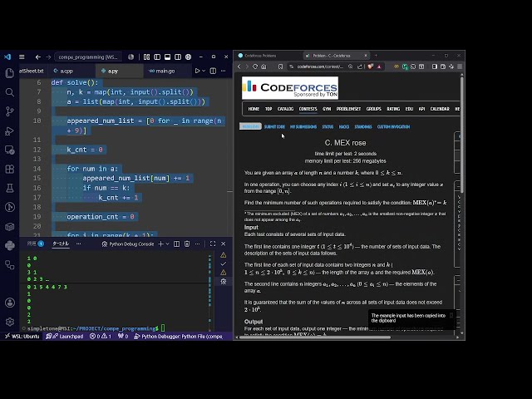Reload the Codeforces page in browser
The image size is (532, 399).
pyautogui.click(x=255, y=66)
